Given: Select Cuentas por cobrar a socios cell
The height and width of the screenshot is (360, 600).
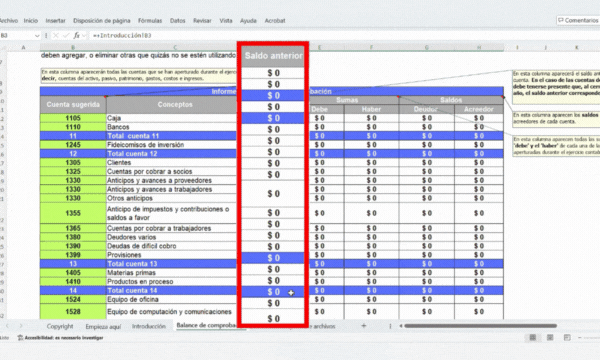Looking at the screenshot, I should [172, 171].
